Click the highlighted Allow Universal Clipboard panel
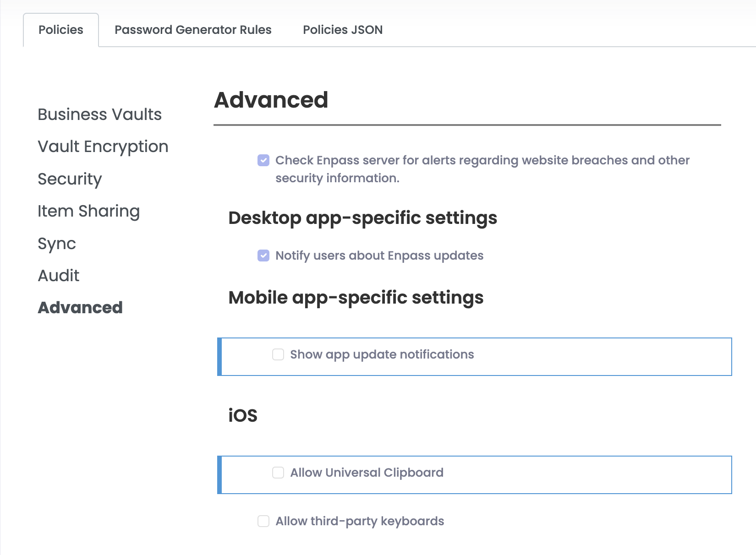 coord(474,475)
